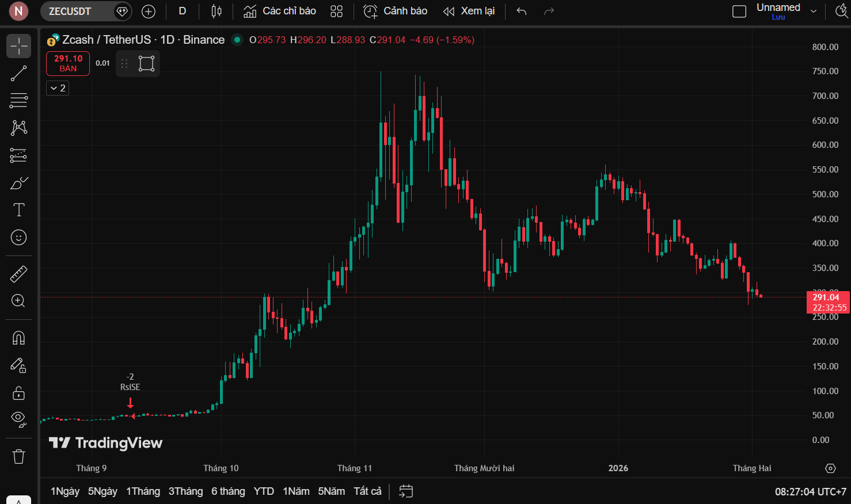
Task: Open the go-to-date calendar icon
Action: [x=406, y=491]
